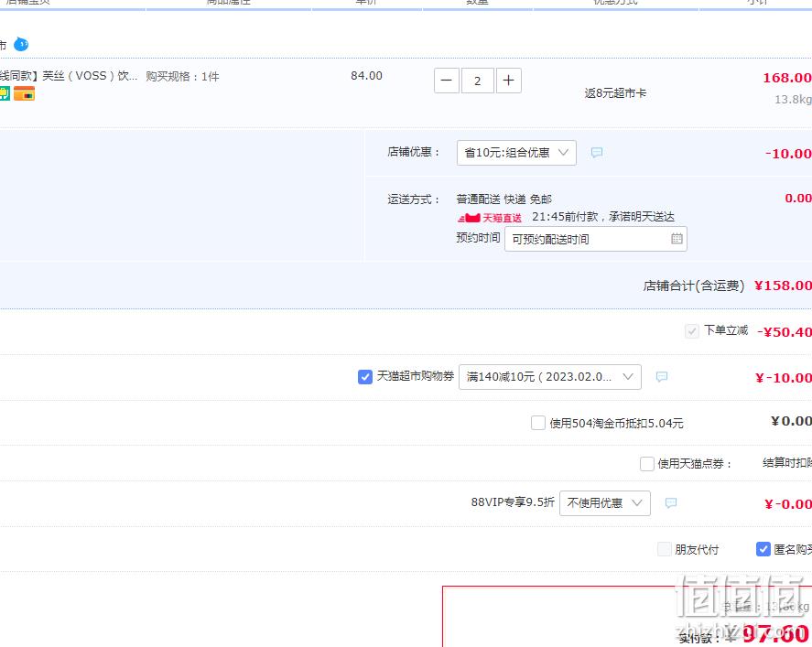Viewport: 812px width, 647px height.
Task: Click the ¥-0.00 88VIP amount
Action: click(788, 504)
